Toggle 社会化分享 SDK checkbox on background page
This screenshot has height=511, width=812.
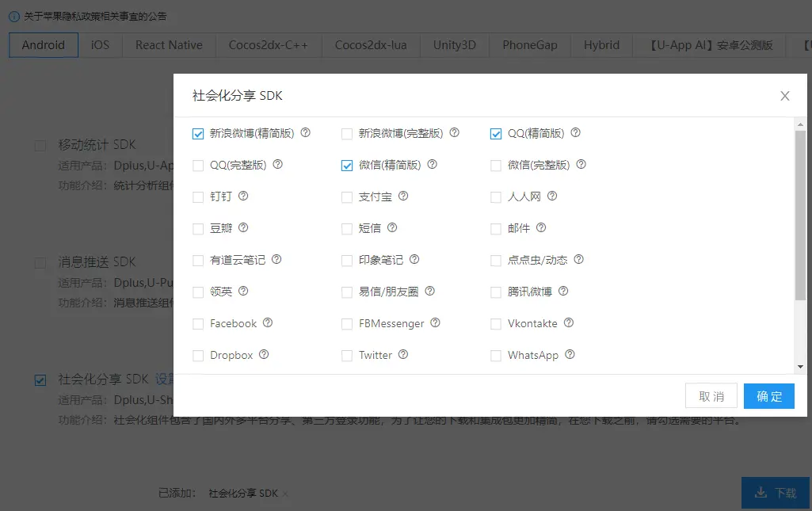click(40, 380)
